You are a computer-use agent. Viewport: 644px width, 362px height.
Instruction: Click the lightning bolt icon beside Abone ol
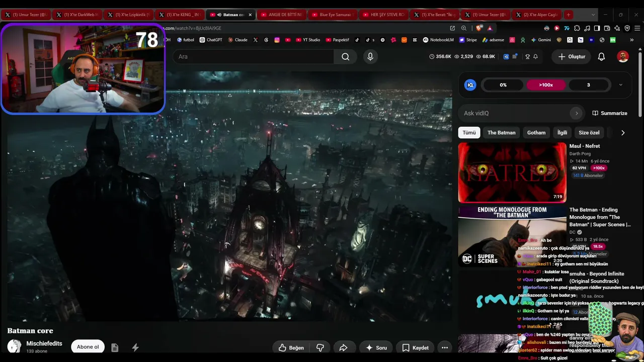pyautogui.click(x=135, y=347)
